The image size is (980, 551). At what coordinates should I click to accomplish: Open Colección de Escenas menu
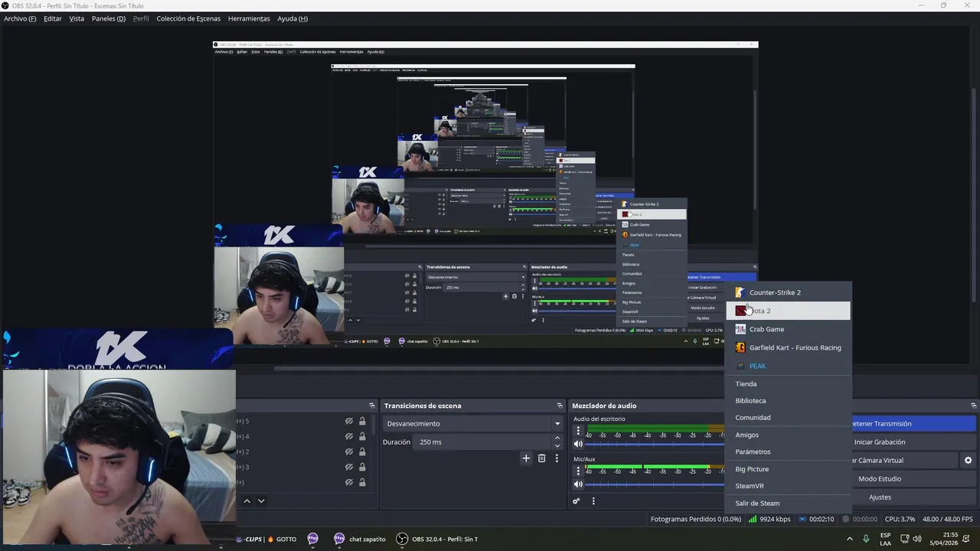[x=188, y=18]
